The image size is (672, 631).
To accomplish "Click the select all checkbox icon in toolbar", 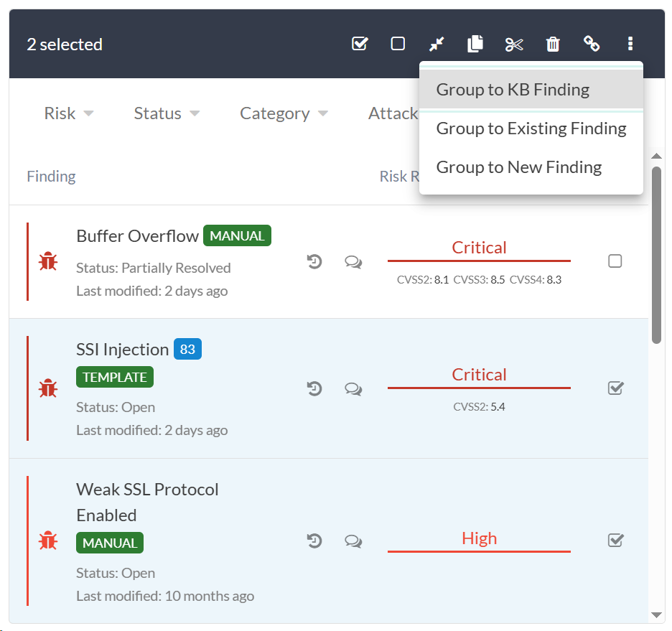I will pyautogui.click(x=360, y=44).
